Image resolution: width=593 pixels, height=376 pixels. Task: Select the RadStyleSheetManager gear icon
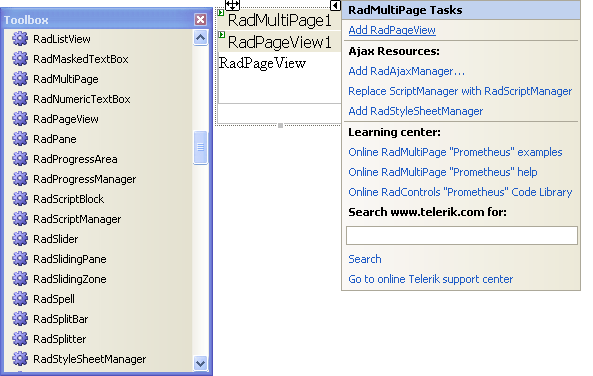coord(20,359)
